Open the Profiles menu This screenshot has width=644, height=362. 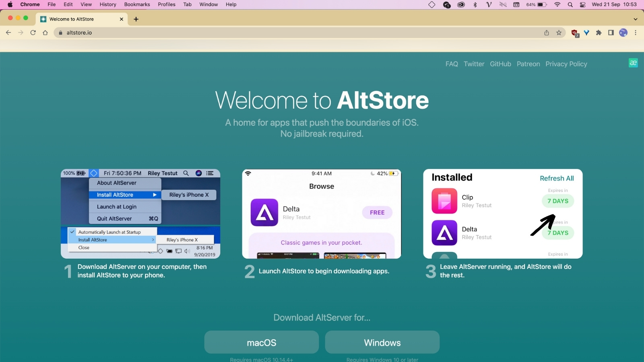pyautogui.click(x=167, y=4)
